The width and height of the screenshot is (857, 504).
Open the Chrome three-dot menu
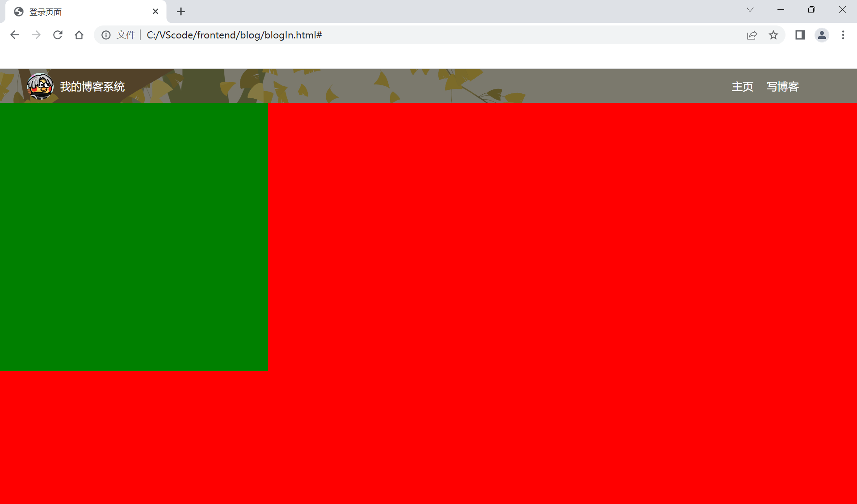(843, 35)
